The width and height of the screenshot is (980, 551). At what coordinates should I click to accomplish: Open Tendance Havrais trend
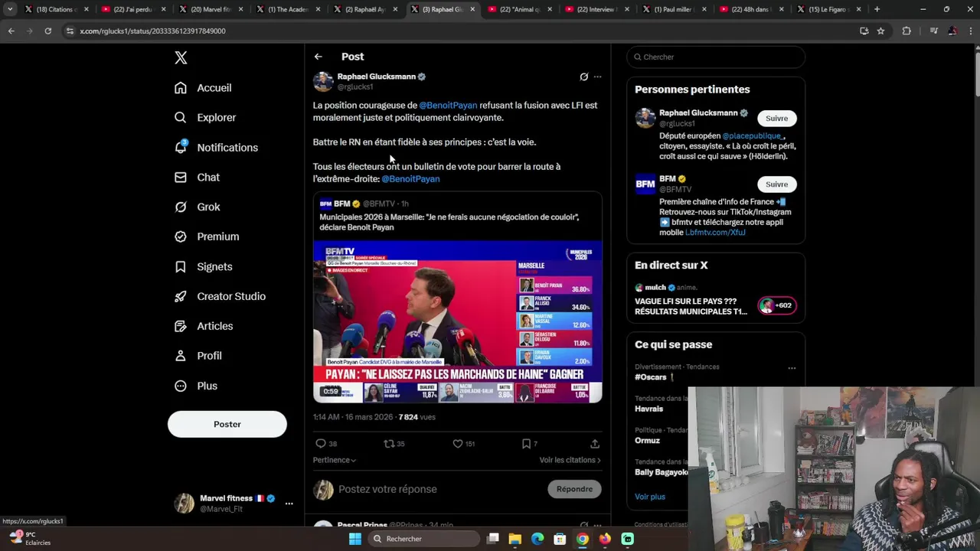click(x=648, y=409)
